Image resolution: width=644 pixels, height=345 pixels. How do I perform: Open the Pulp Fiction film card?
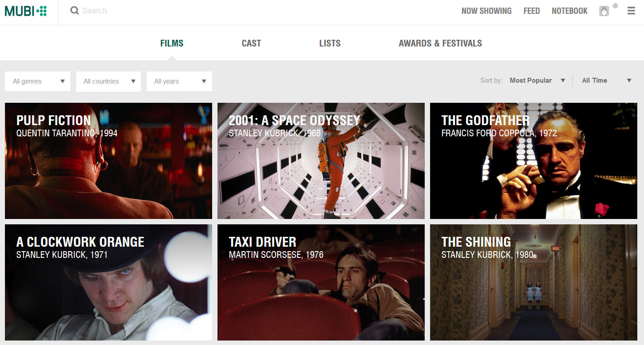[x=108, y=161]
